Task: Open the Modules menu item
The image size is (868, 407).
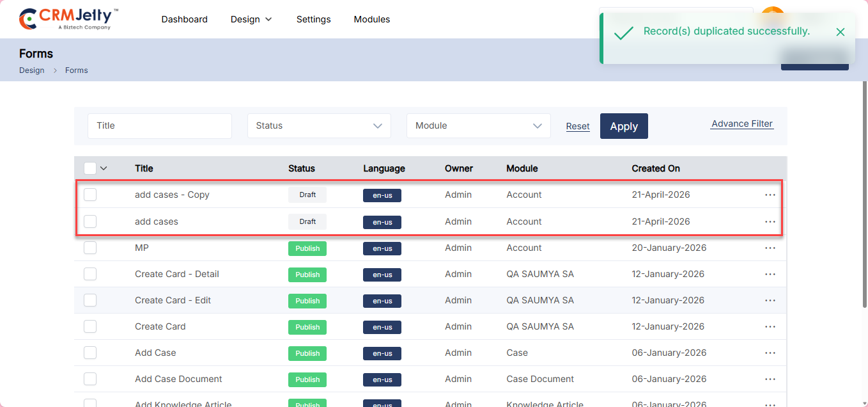Action: tap(371, 19)
